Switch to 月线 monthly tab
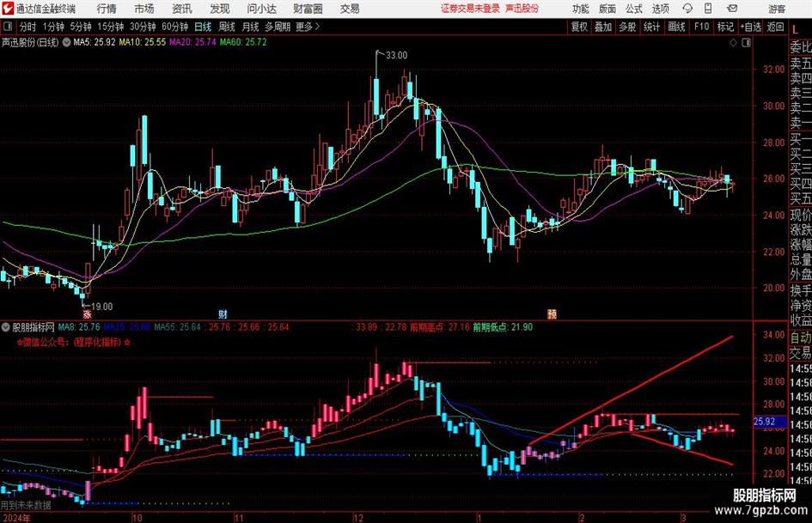This screenshot has height=523, width=812. pos(250,27)
